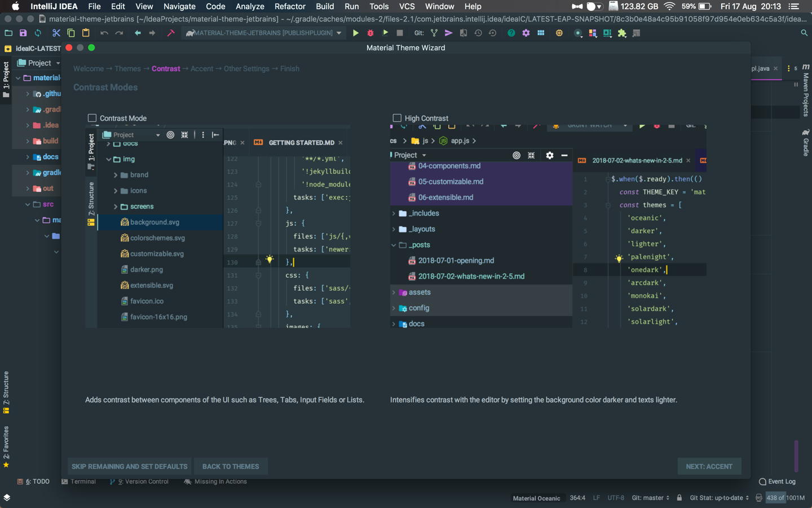The width and height of the screenshot is (812, 508).
Task: Click the red Debug bug icon
Action: (x=370, y=33)
